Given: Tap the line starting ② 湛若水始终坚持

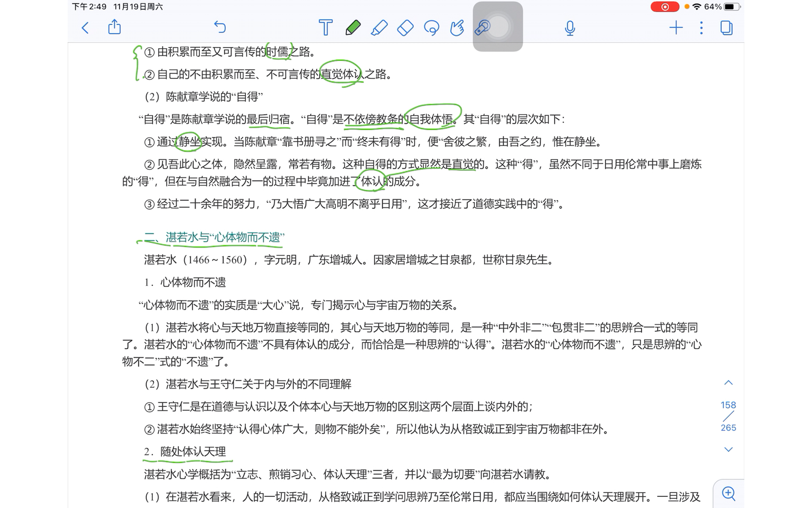Looking at the screenshot, I should [x=378, y=429].
